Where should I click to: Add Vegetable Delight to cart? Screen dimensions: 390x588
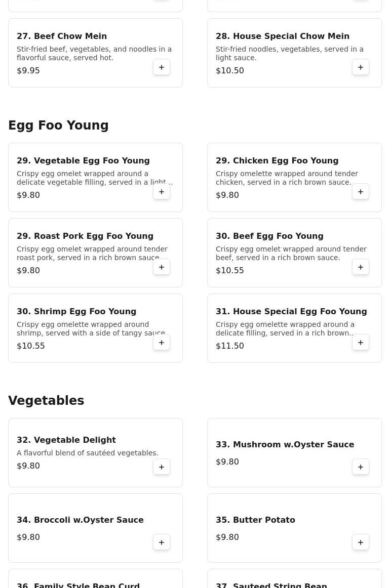click(162, 467)
